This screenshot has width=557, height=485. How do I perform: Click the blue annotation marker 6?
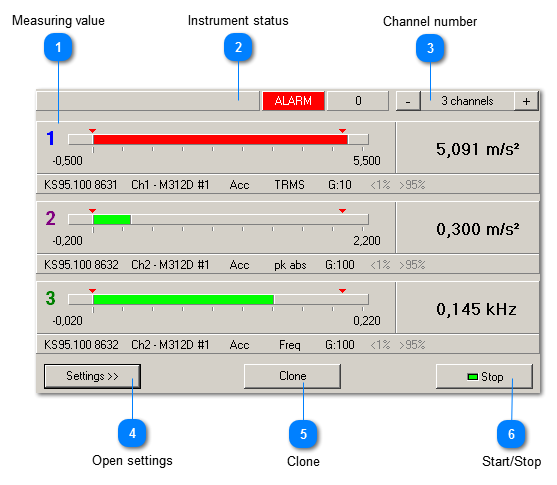coord(511,434)
